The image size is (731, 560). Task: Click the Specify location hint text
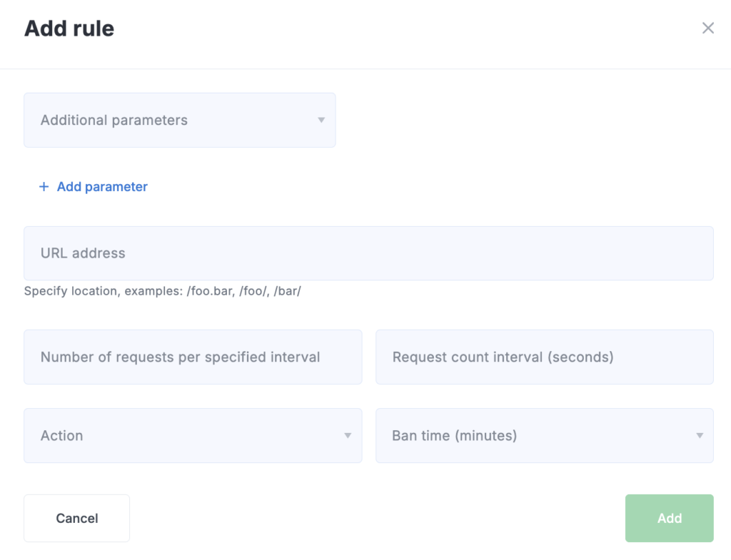[162, 292]
